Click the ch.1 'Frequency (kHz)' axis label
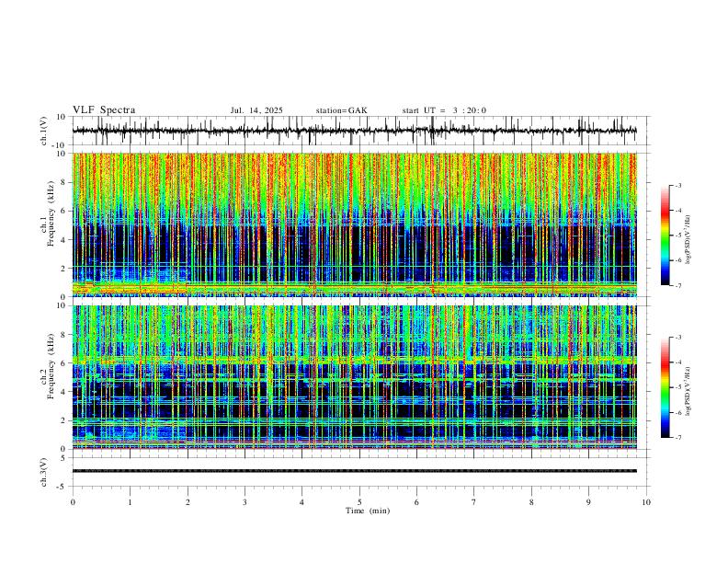This screenshot has width=728, height=563. click(51, 214)
